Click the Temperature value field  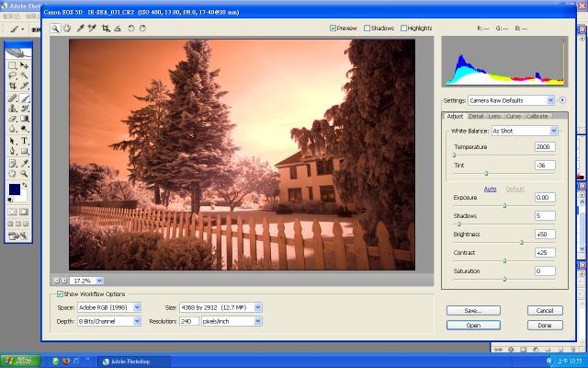(x=545, y=147)
